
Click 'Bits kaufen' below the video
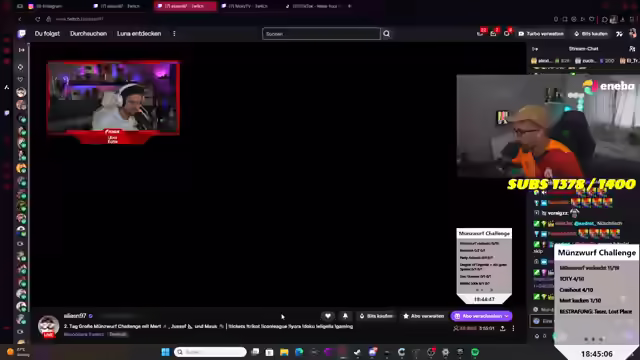[x=376, y=316]
